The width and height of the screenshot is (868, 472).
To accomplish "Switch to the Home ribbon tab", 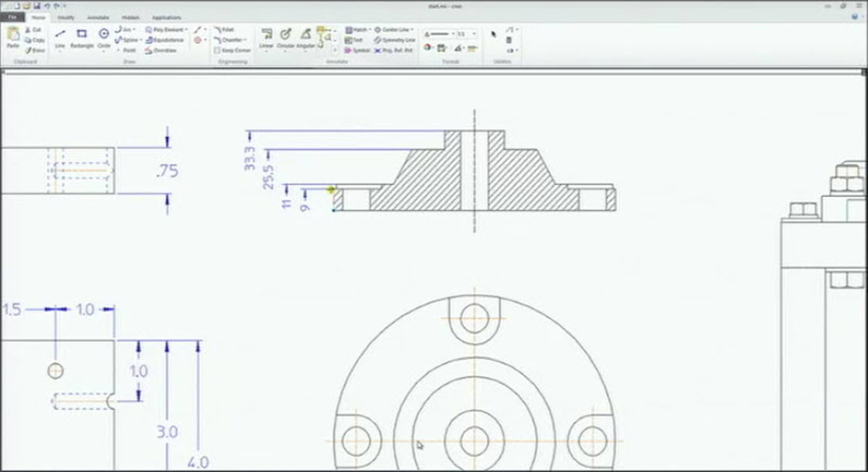I will pos(38,17).
